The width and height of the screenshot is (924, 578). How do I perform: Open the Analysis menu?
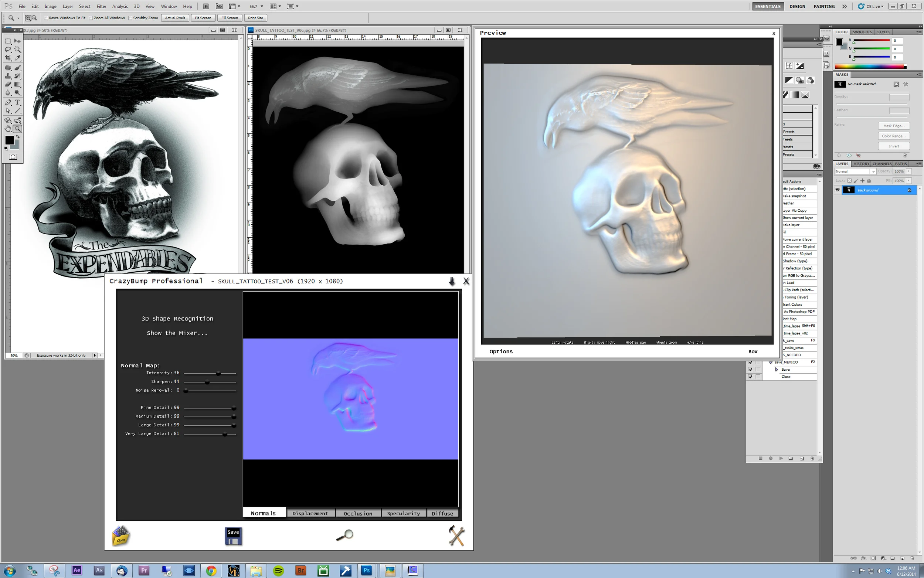120,7
